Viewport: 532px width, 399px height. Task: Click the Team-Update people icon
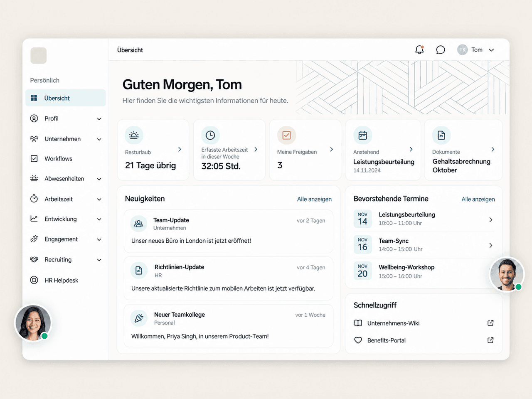pyautogui.click(x=139, y=224)
